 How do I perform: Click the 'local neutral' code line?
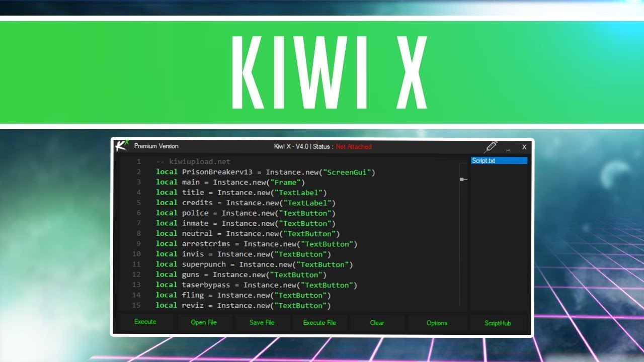click(x=248, y=234)
